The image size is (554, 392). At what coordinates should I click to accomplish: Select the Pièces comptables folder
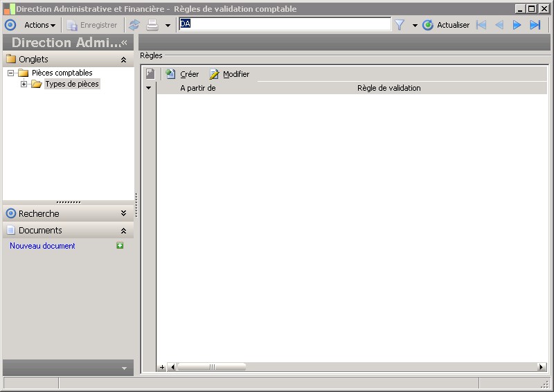[62, 73]
